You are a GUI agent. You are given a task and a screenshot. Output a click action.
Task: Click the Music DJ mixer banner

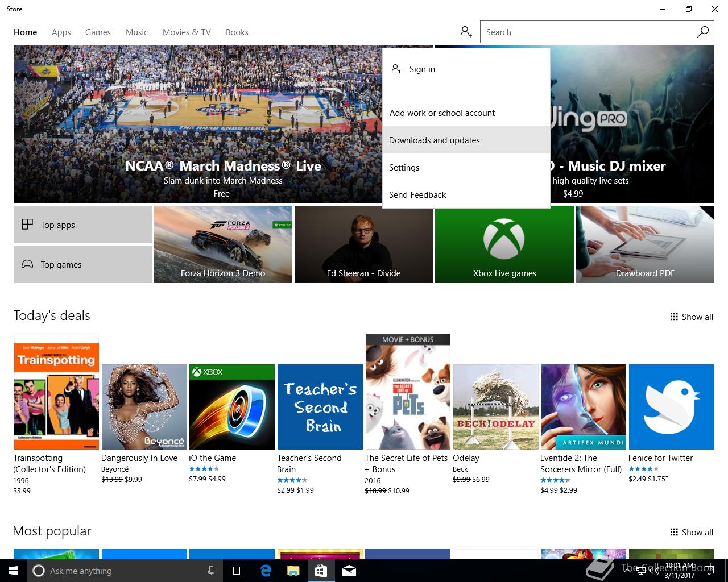click(x=632, y=124)
